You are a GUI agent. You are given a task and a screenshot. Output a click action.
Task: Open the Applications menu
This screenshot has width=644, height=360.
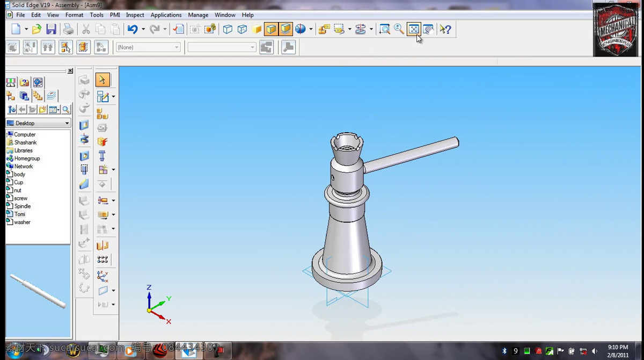tap(166, 15)
